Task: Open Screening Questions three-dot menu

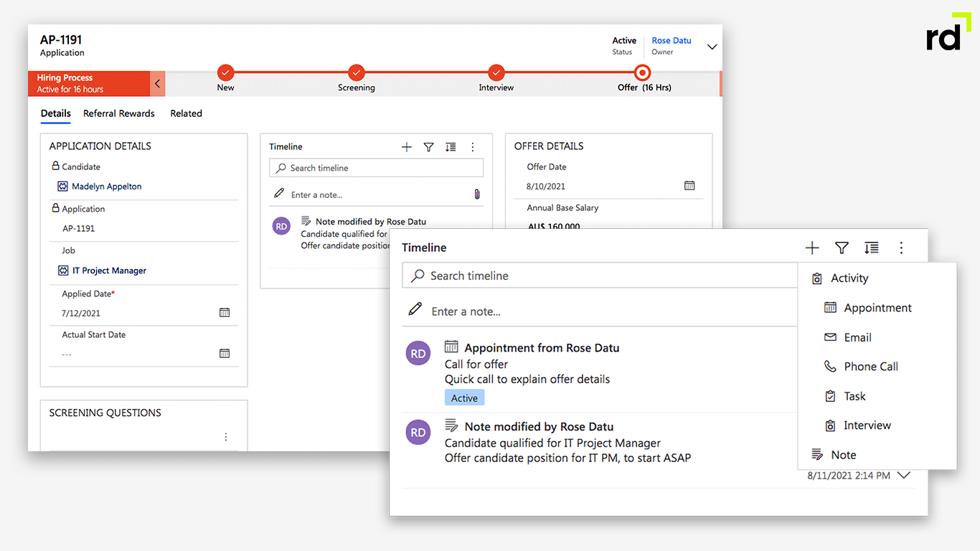Action: coord(226,437)
